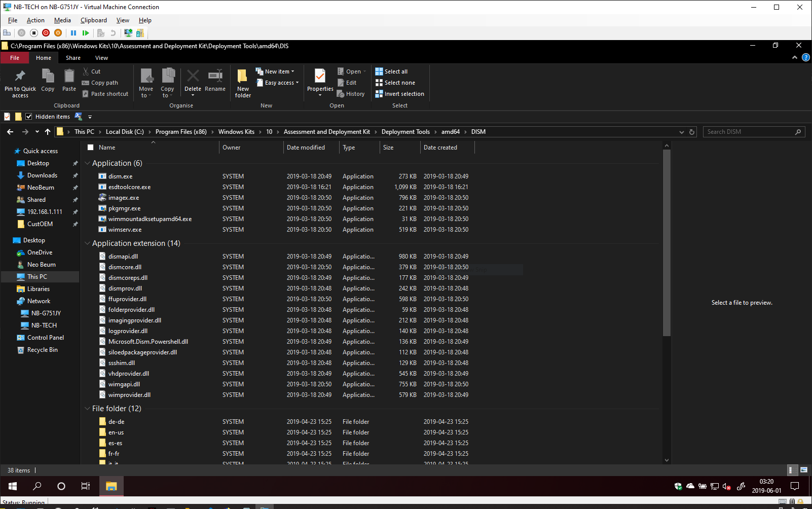This screenshot has width=812, height=509.
Task: Toggle the Hidden items checkbox
Action: pos(29,117)
